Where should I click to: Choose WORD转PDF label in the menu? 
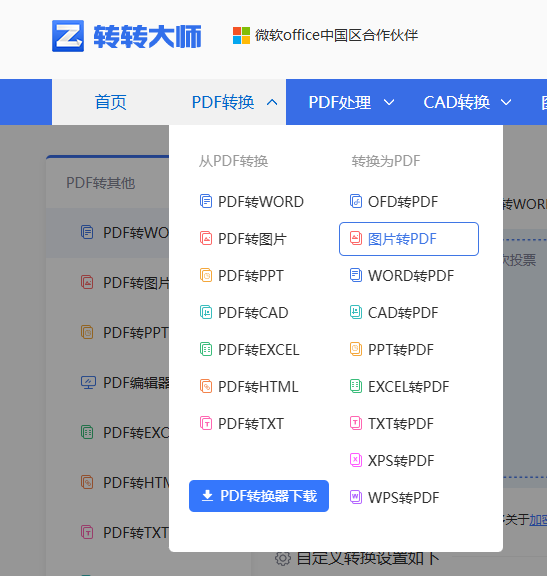tap(411, 276)
